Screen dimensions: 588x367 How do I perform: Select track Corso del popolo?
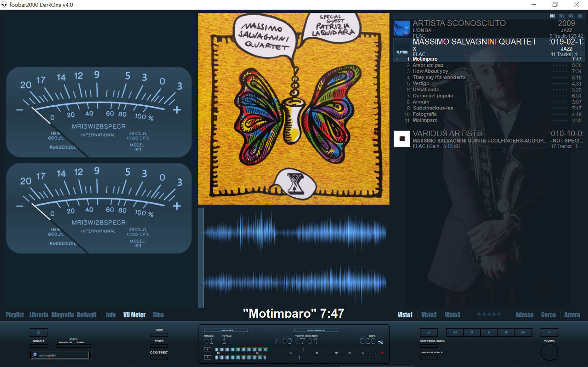489,96
